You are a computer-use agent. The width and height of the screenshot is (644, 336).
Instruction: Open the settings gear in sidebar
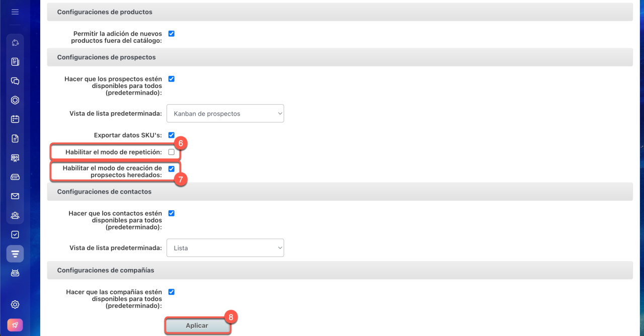(x=15, y=304)
